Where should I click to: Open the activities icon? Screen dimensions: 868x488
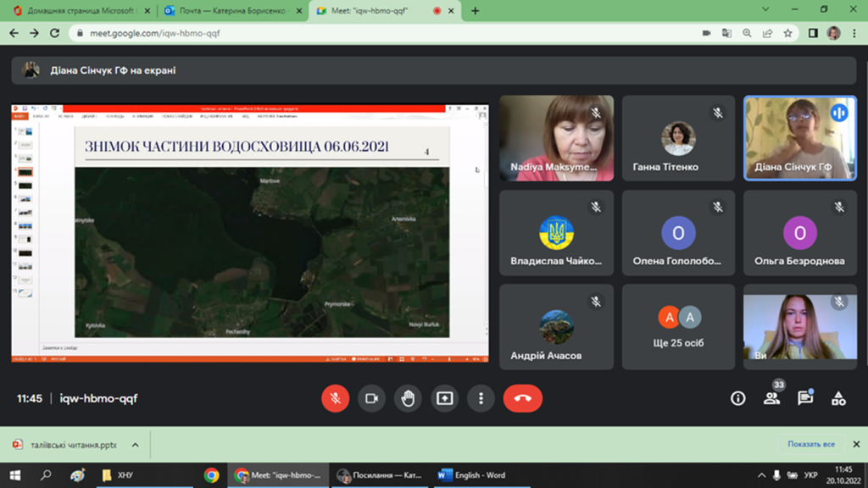(x=838, y=398)
